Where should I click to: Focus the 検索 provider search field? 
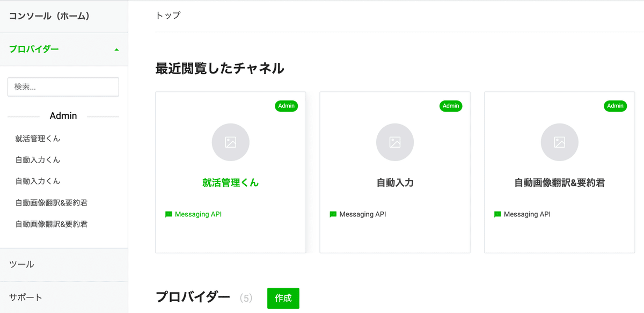pyautogui.click(x=63, y=87)
